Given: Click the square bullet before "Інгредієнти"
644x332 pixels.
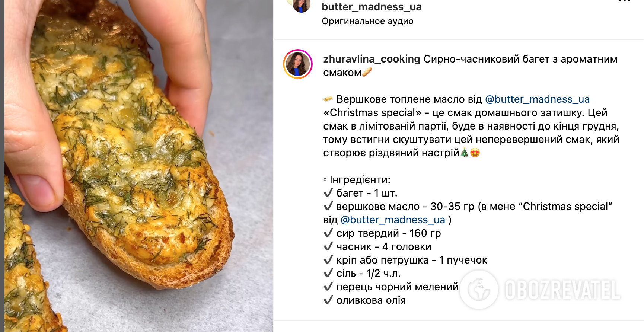Looking at the screenshot, I should coord(325,180).
